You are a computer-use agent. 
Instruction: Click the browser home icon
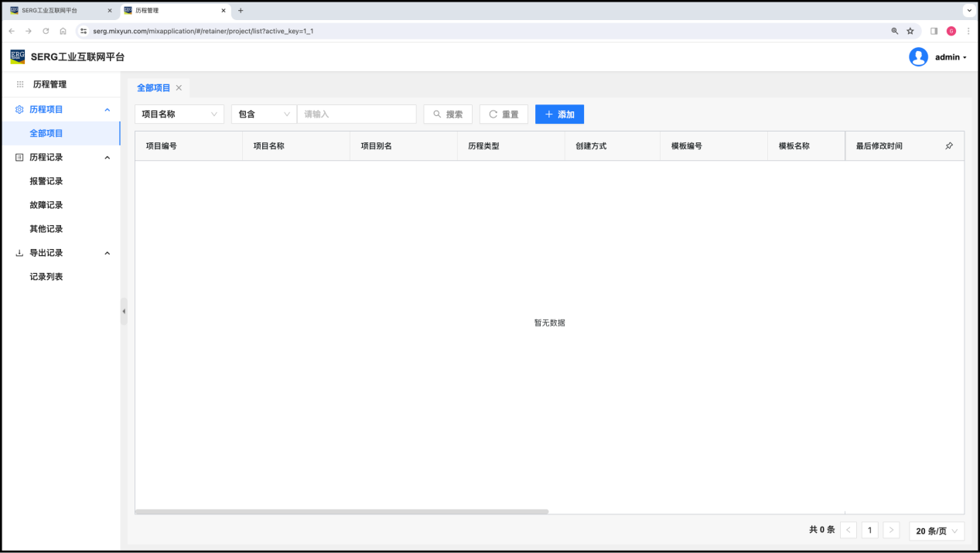coord(63,31)
